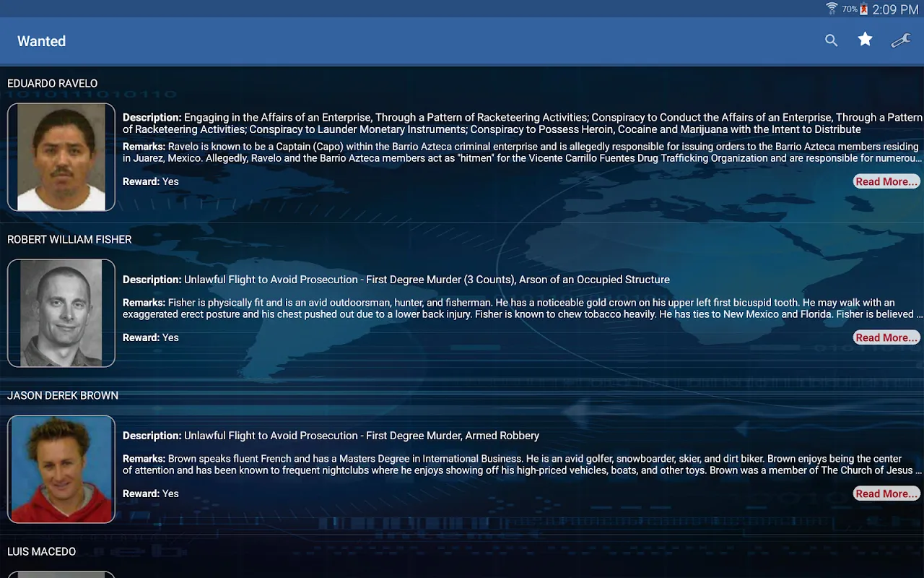Open settings via the wrench icon
924x578 pixels.
[x=901, y=41]
